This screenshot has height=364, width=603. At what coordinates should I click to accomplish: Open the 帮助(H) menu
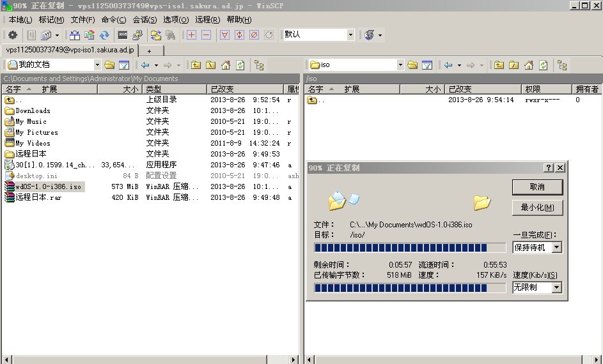tap(239, 20)
